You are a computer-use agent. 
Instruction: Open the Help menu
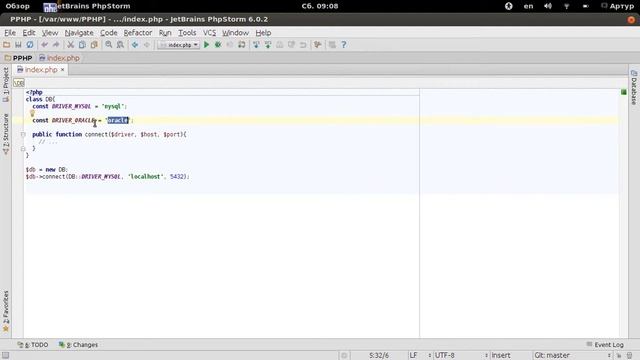[x=263, y=33]
